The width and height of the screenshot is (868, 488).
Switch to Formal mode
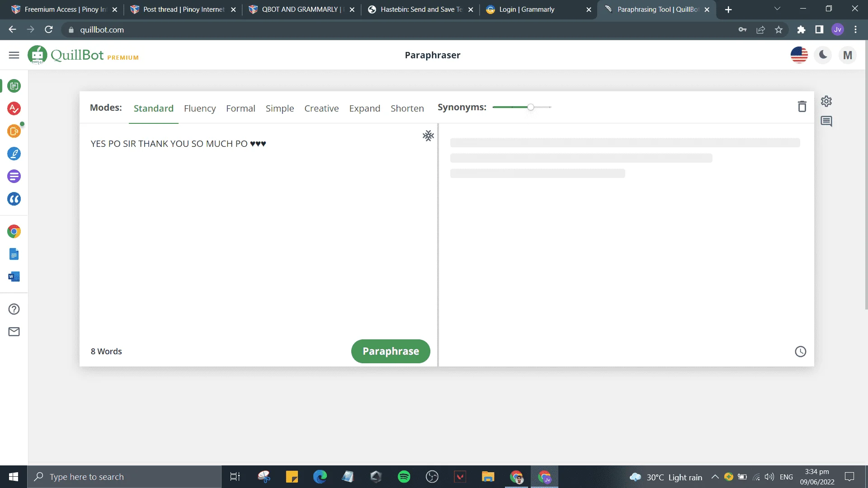[x=241, y=108]
